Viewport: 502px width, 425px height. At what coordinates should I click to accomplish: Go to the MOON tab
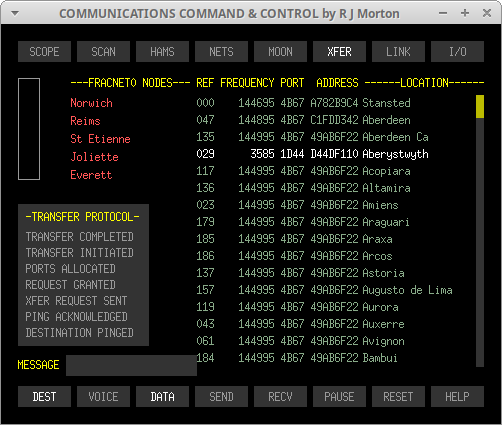pyautogui.click(x=280, y=52)
